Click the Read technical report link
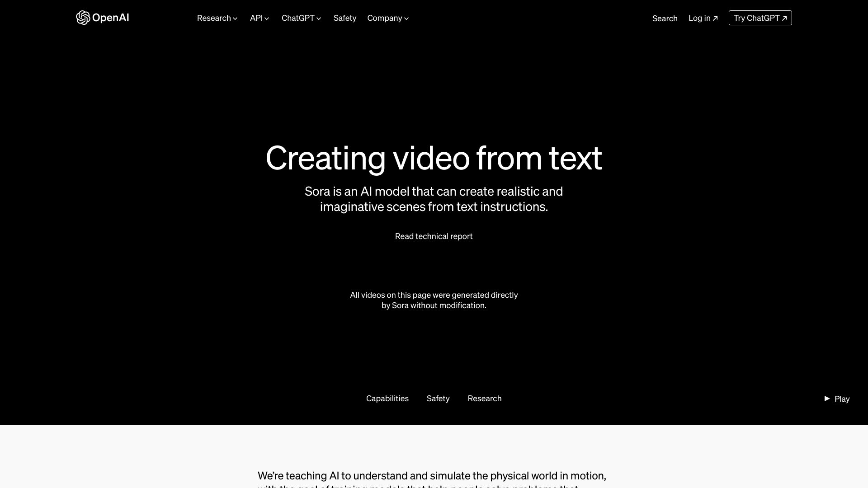Image resolution: width=868 pixels, height=488 pixels. [x=434, y=236]
